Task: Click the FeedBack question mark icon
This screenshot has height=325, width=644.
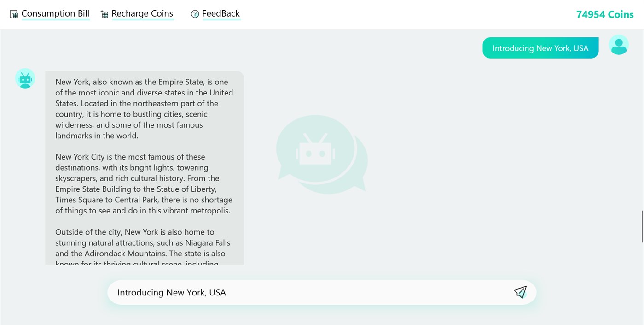Action: pos(195,14)
